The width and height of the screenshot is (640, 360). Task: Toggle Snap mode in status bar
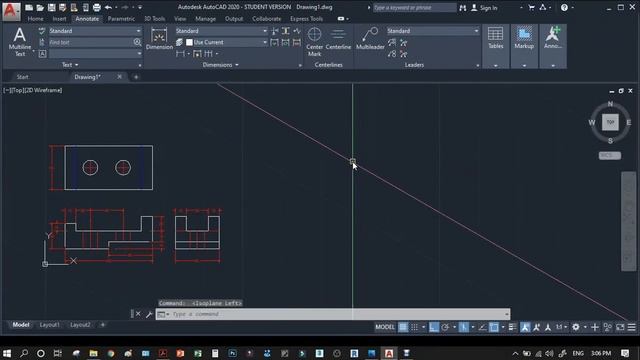(x=415, y=327)
